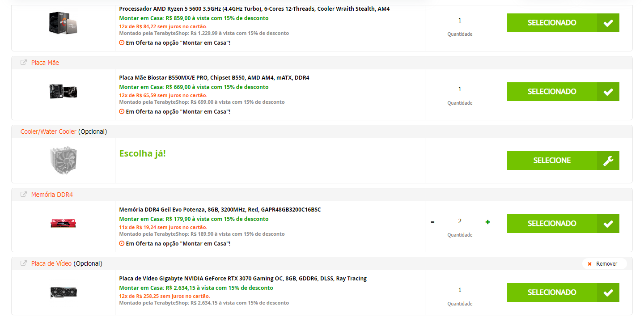
Task: Click the Geil Evo Potenza memory thumbnail
Action: [x=64, y=223]
